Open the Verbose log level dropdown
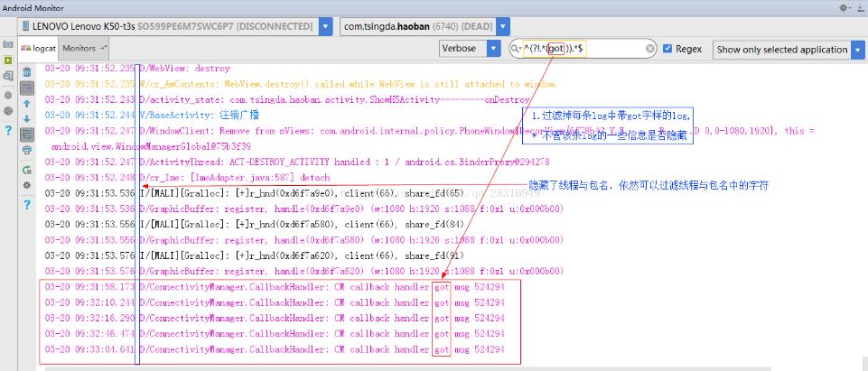This screenshot has height=371, width=868. tap(494, 49)
